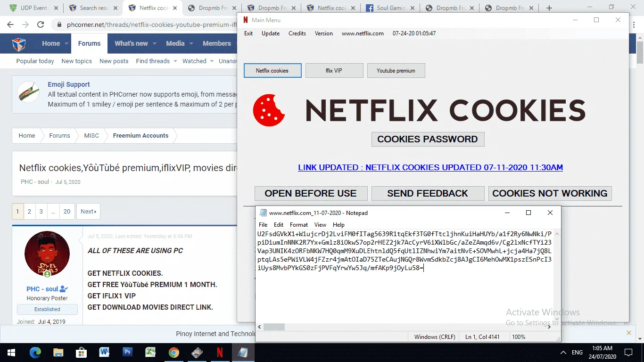Click OPEN BEFORE USE button
This screenshot has height=362, width=644.
(311, 193)
